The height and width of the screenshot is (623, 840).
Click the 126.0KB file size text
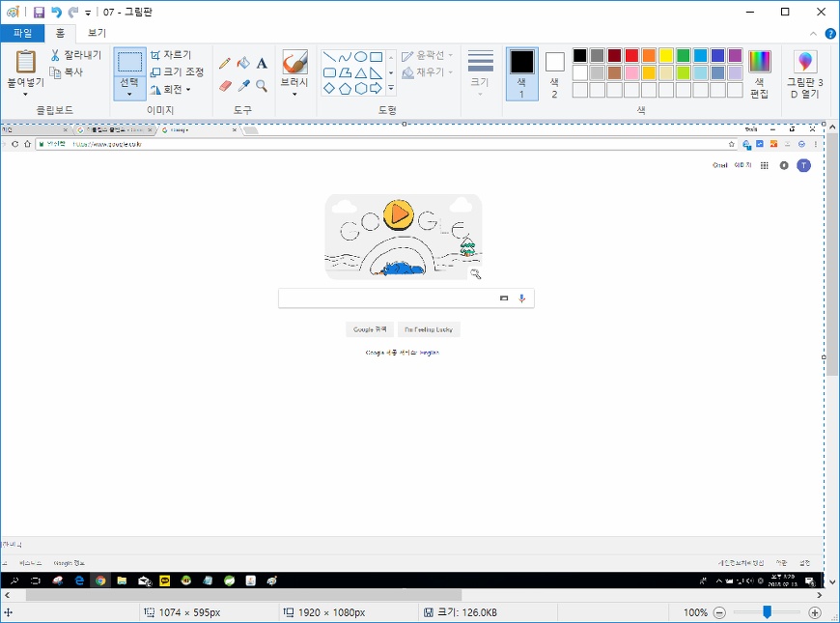click(x=467, y=612)
